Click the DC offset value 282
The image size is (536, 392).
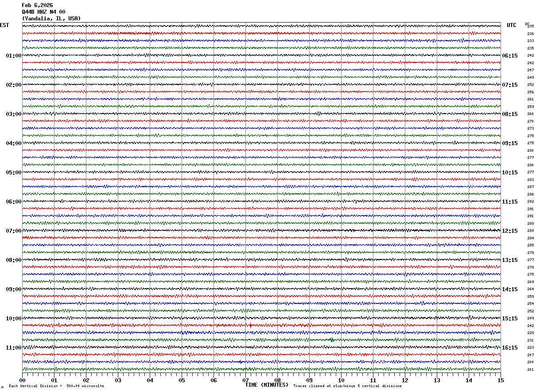530,201
